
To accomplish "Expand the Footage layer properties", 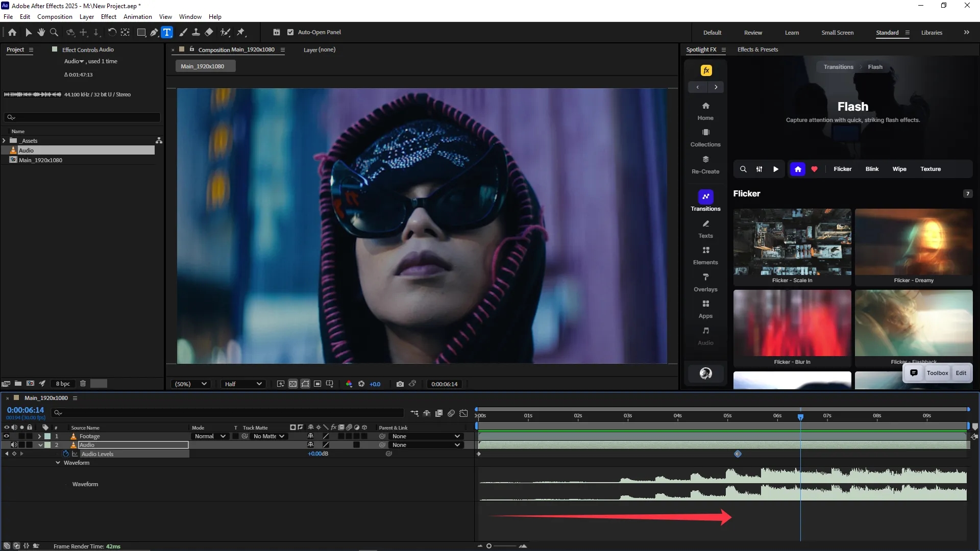I will pos(39,436).
